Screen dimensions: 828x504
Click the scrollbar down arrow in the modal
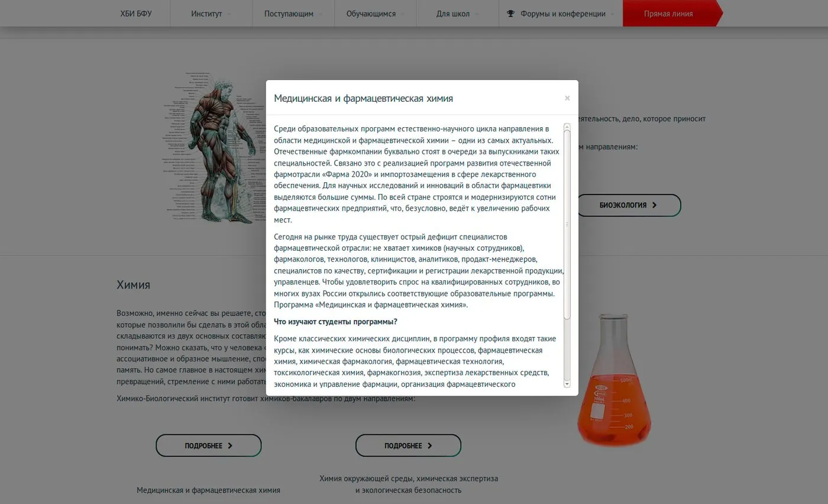567,384
